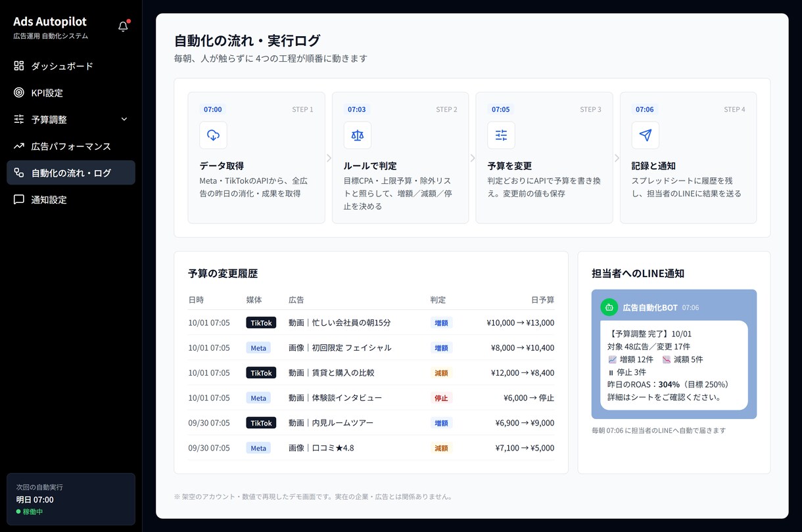The width and height of the screenshot is (802, 532).
Task: Click budget value ¥7,100 → ¥5,000
Action: [x=525, y=448]
